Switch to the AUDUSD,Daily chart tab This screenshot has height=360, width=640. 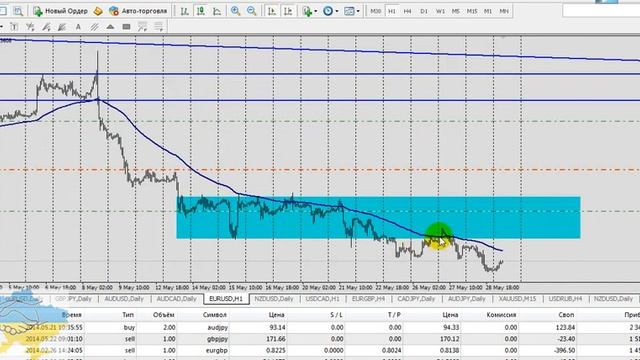(124, 299)
